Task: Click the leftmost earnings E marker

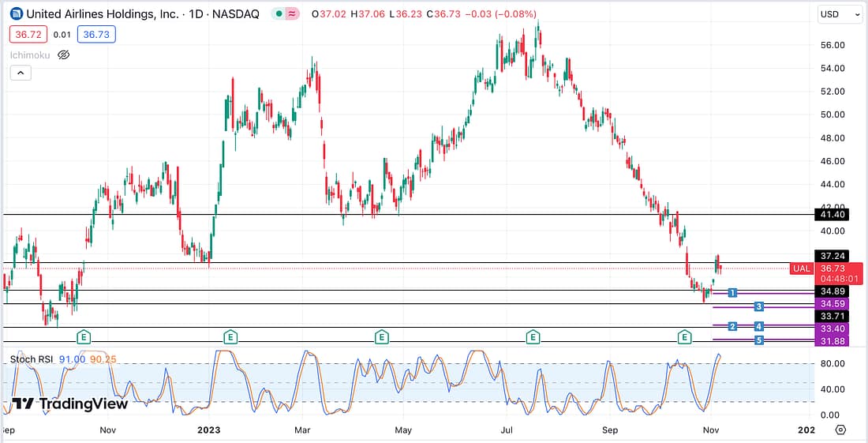Action: [84, 337]
